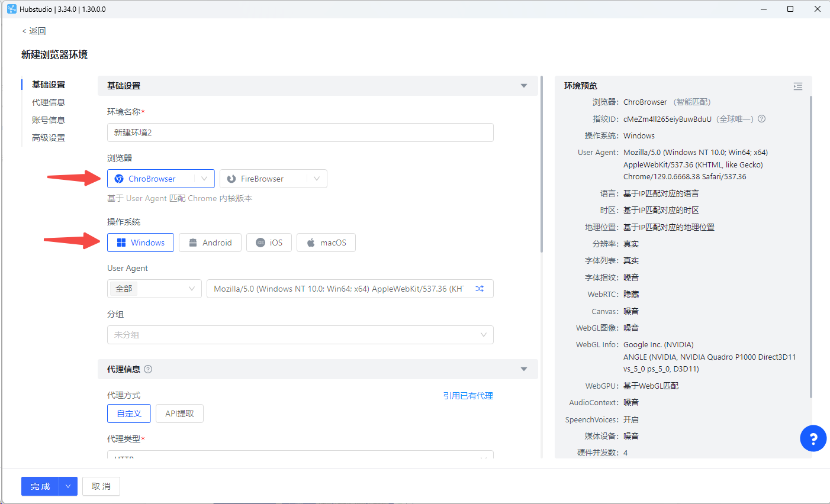
Task: Click the help icon beside 代理信息 header
Action: tap(148, 369)
